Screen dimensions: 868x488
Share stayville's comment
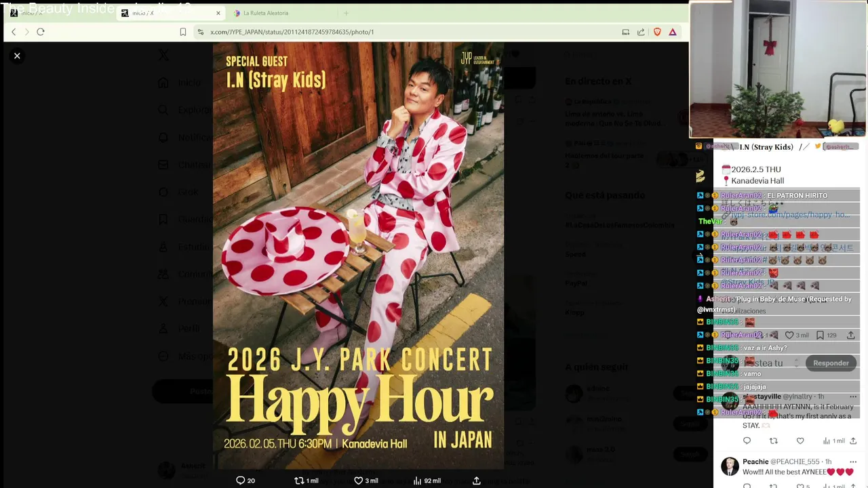853,441
